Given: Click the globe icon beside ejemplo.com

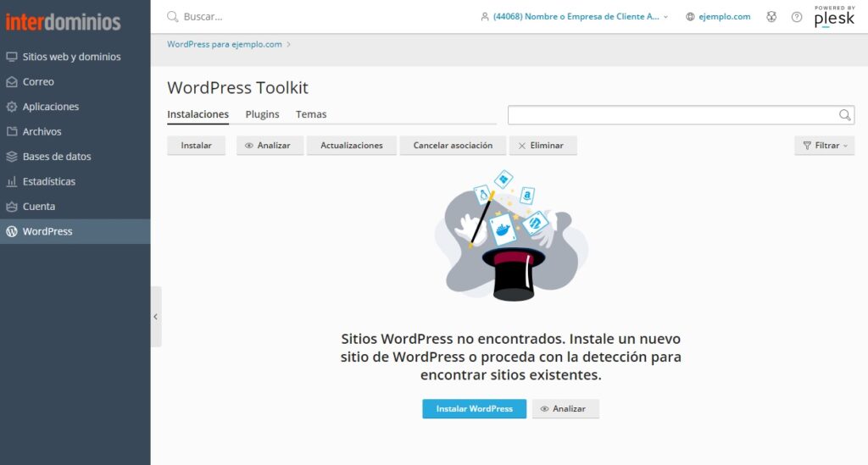Looking at the screenshot, I should point(690,17).
